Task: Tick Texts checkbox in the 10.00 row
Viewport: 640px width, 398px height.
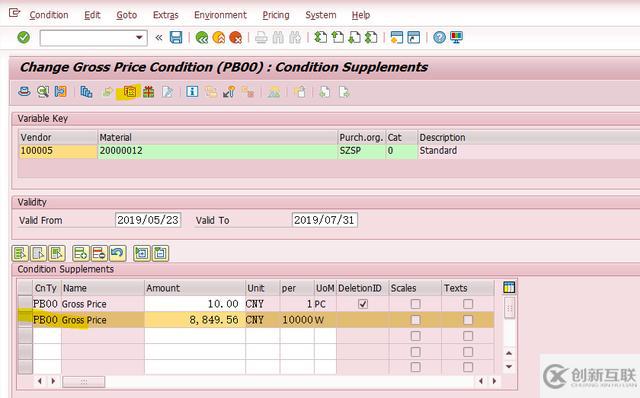Action: click(x=468, y=304)
